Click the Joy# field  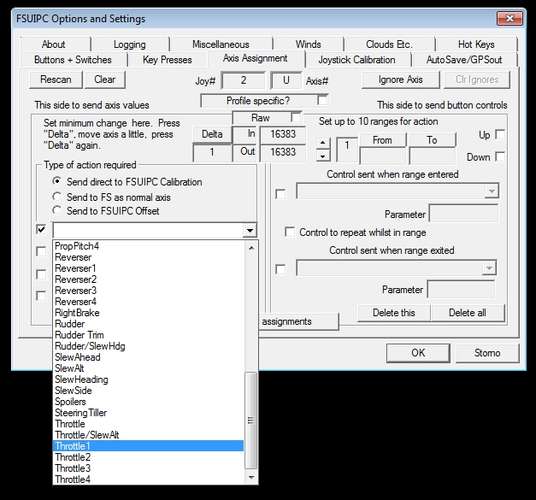(x=243, y=81)
